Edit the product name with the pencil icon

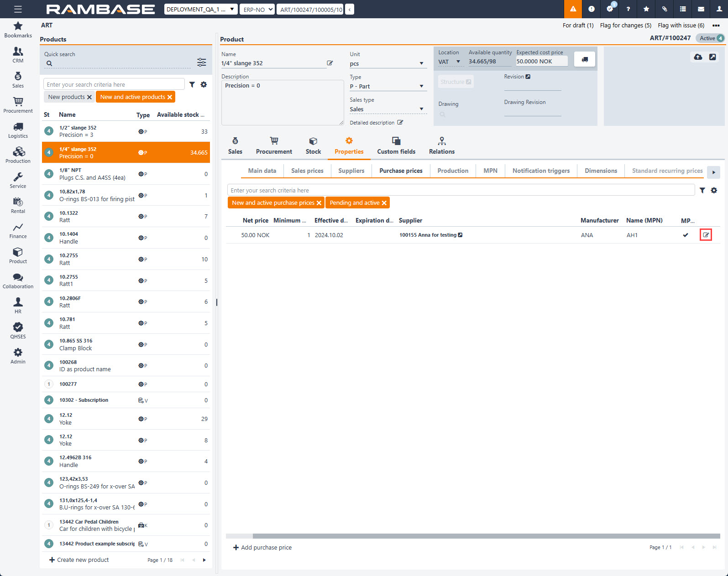click(330, 63)
